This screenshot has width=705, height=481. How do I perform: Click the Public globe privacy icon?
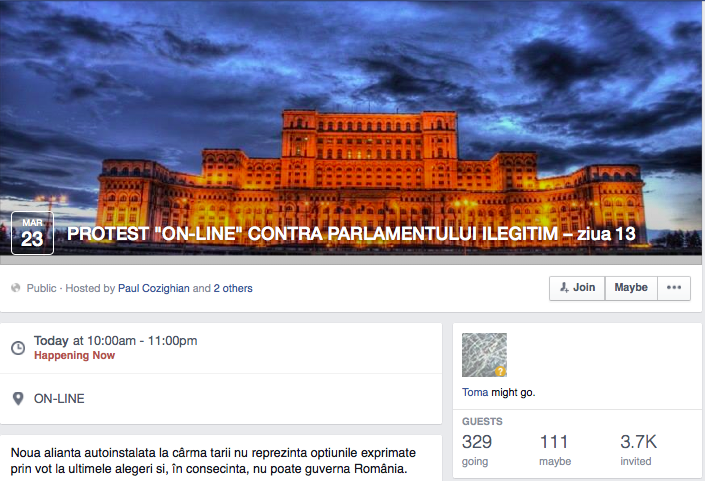pyautogui.click(x=16, y=288)
